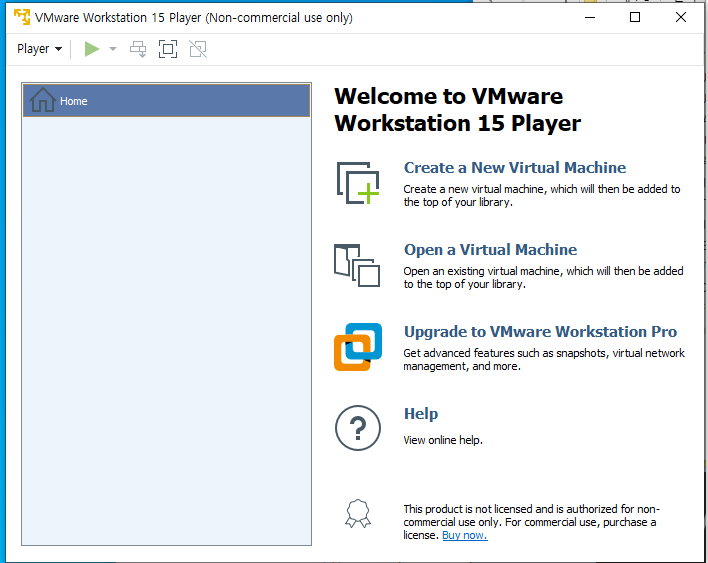Image resolution: width=708 pixels, height=563 pixels.
Task: Close the VMware Workstation Player window
Action: [680, 18]
